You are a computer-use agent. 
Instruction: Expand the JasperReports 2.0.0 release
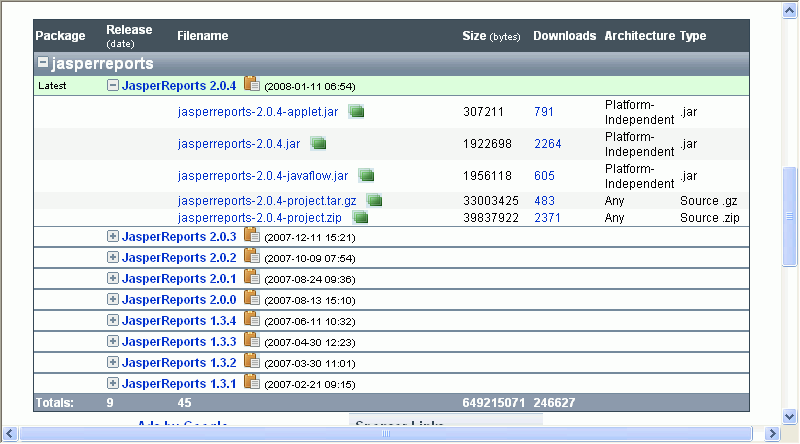[x=113, y=299]
